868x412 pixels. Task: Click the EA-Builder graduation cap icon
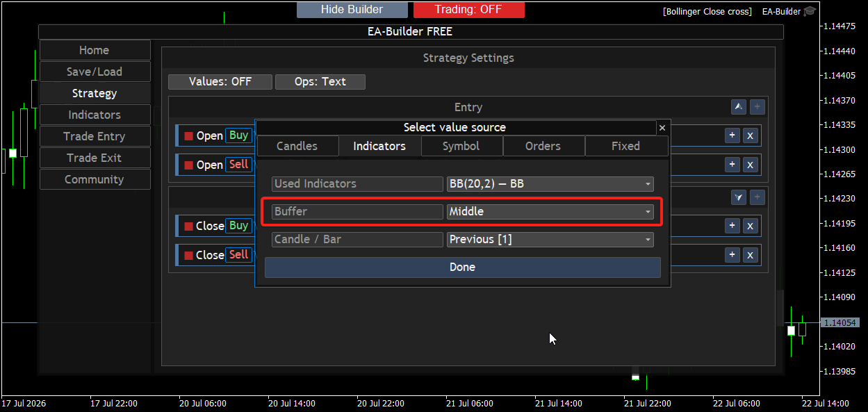click(810, 11)
